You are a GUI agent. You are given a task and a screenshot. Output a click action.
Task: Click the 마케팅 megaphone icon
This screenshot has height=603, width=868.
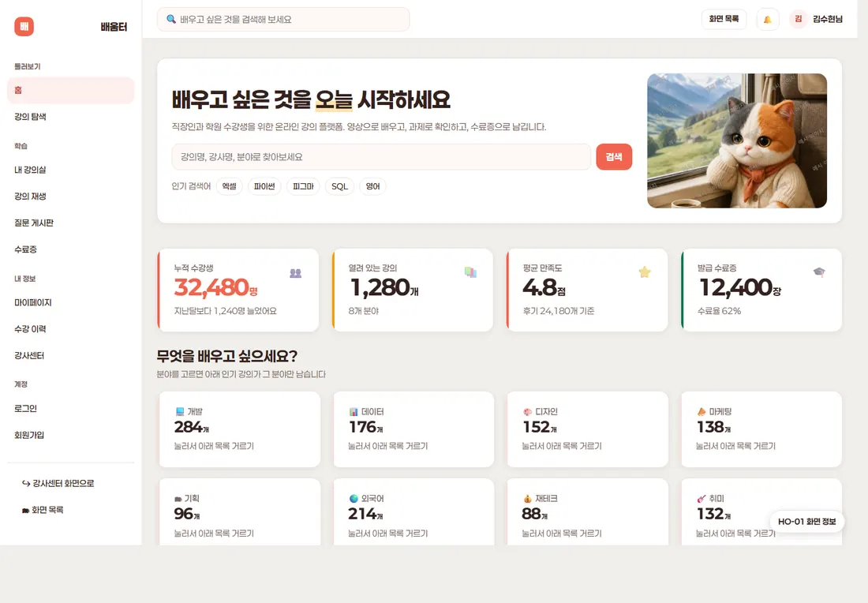[x=702, y=411]
